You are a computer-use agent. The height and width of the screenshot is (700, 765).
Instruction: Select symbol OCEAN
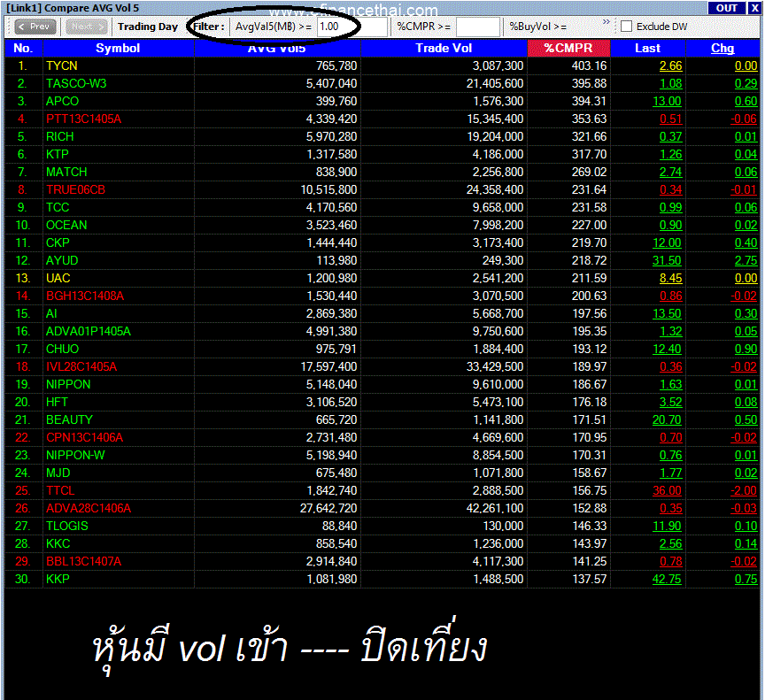point(66,225)
